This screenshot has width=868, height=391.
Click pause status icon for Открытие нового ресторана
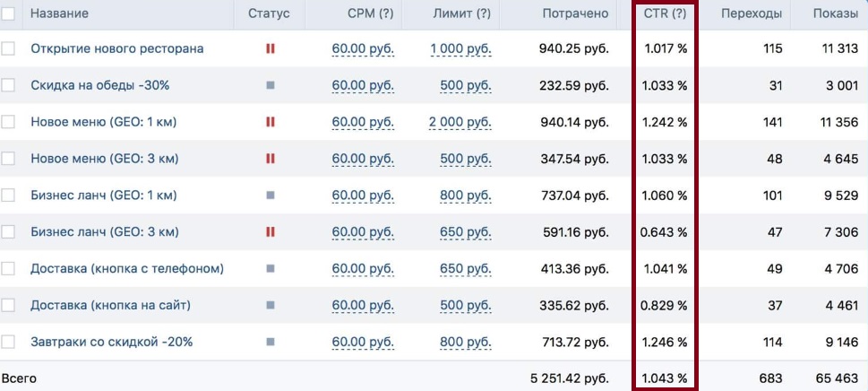point(270,48)
